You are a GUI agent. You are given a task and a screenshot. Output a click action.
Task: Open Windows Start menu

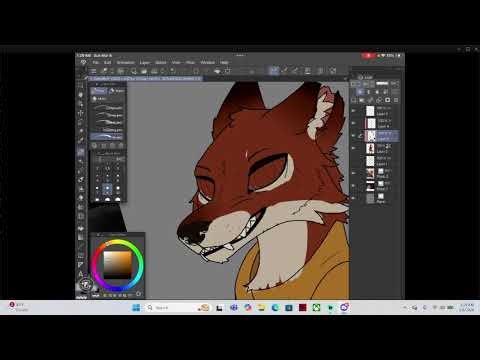coord(136,308)
